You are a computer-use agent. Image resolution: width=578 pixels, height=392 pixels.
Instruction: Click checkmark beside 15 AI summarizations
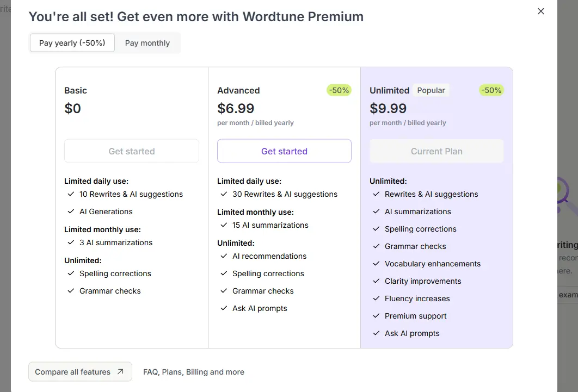[x=224, y=225]
